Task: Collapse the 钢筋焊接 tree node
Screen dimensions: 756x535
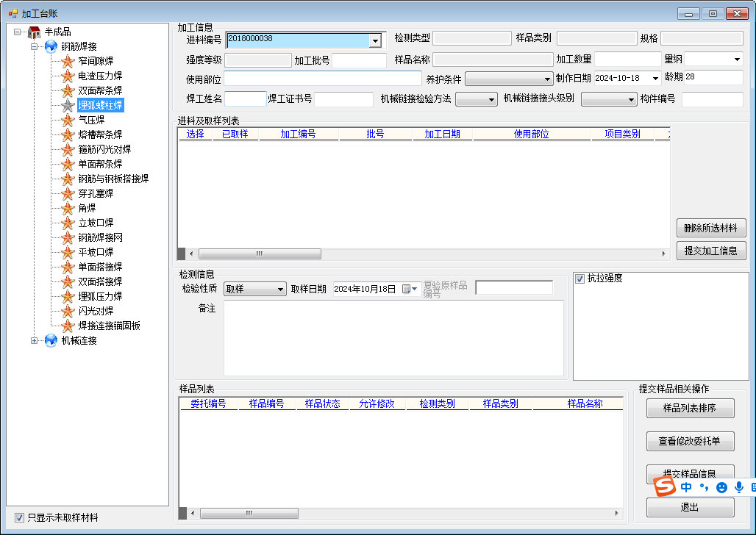Action: pos(34,46)
